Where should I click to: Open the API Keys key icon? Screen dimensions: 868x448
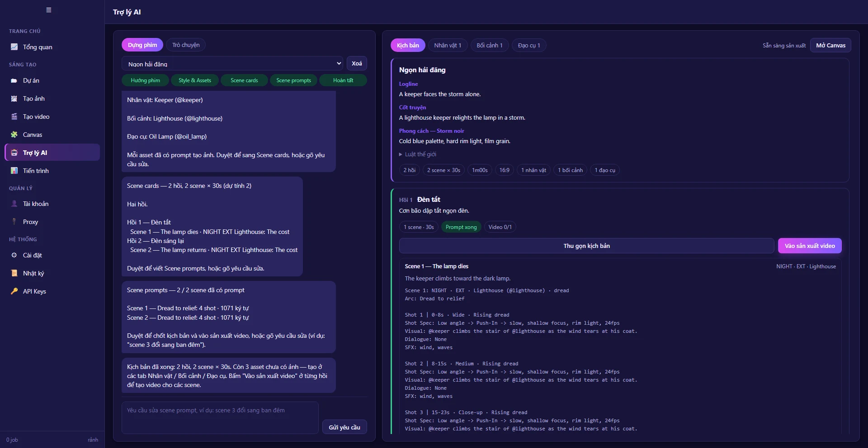point(14,291)
